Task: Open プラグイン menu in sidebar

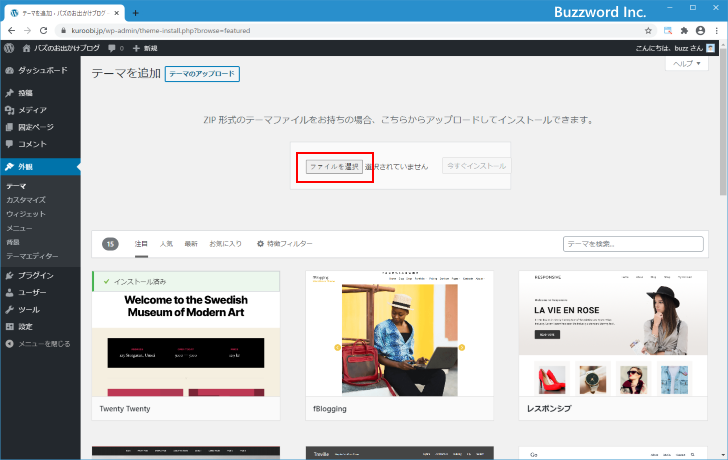Action: pos(40,275)
